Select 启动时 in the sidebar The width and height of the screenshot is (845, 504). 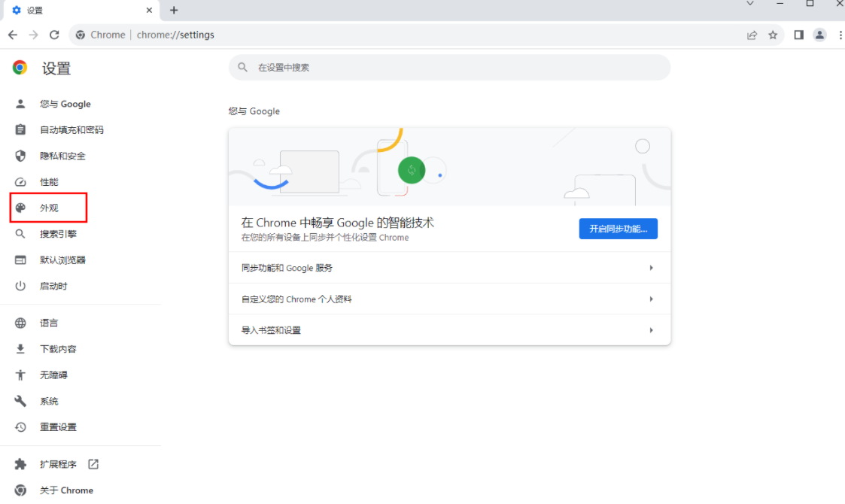pyautogui.click(x=53, y=287)
